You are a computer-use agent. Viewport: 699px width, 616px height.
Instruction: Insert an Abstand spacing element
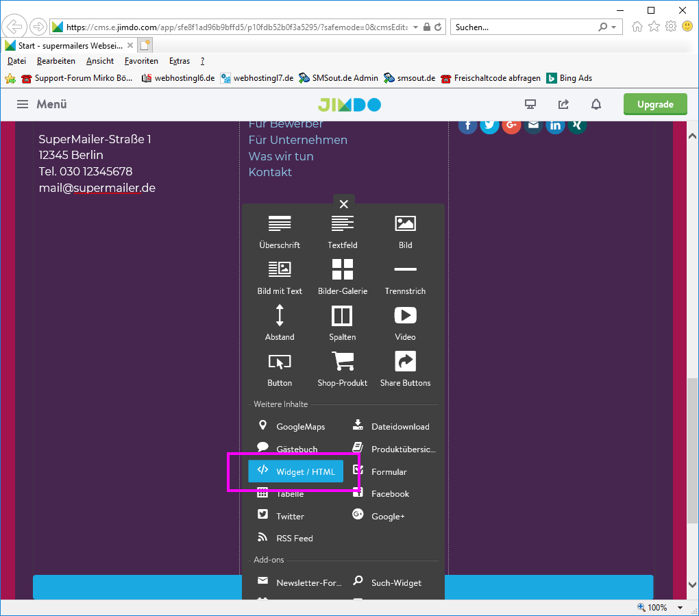[x=280, y=323]
